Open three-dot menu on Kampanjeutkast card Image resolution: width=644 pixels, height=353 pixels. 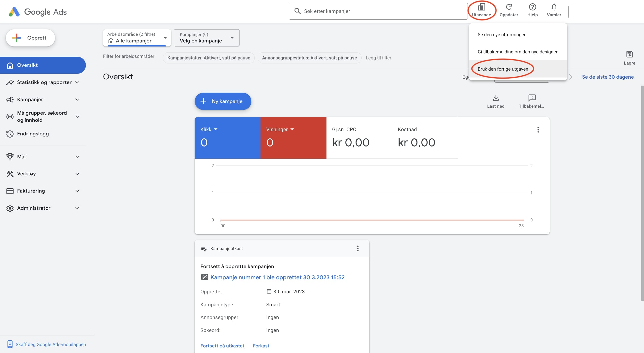click(x=358, y=248)
